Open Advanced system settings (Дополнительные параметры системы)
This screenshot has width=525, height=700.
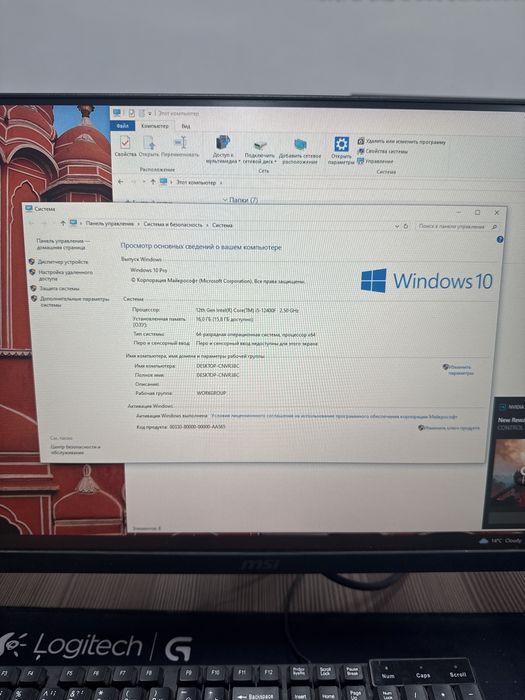pos(75,301)
